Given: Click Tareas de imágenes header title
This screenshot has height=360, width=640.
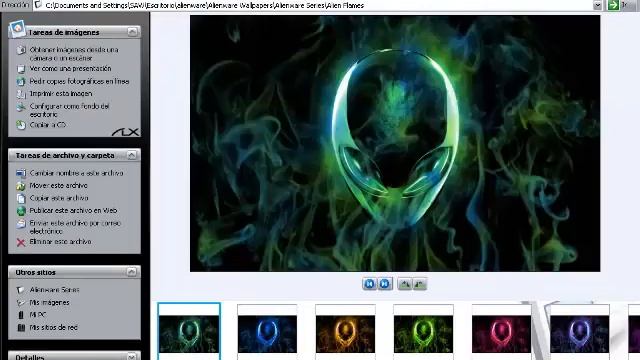Looking at the screenshot, I should [64, 32].
